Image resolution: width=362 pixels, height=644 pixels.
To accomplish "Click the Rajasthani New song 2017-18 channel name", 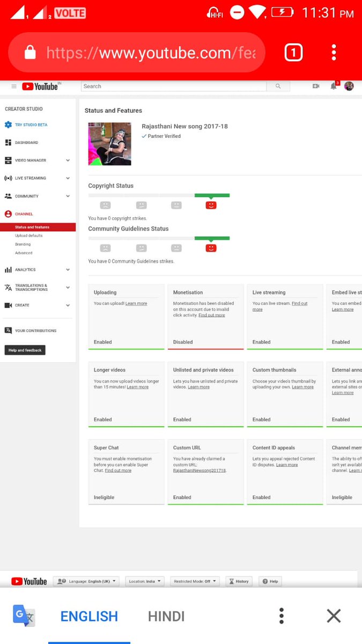I will pos(184,127).
